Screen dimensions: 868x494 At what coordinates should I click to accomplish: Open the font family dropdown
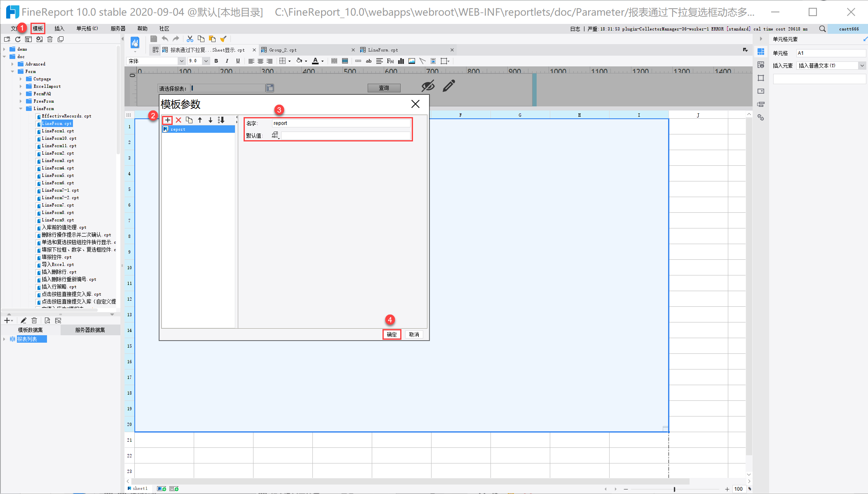(x=181, y=61)
